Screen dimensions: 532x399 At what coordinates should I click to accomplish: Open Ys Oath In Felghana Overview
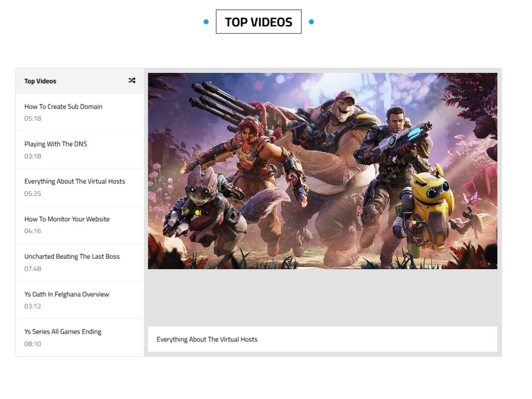click(80, 300)
